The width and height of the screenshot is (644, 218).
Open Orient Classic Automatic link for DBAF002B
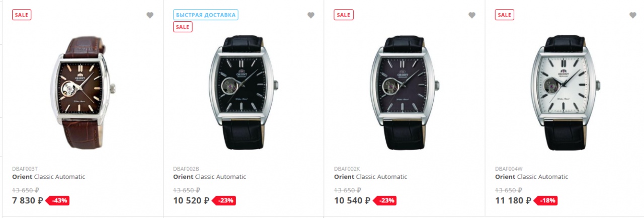210,177
